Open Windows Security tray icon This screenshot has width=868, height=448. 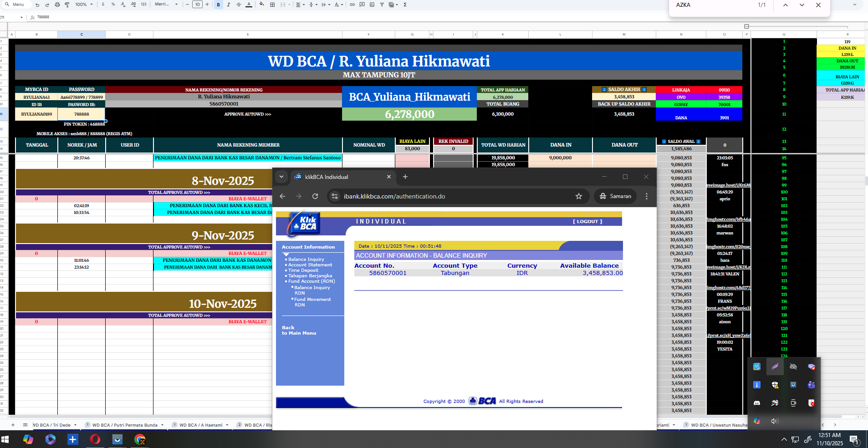775,385
